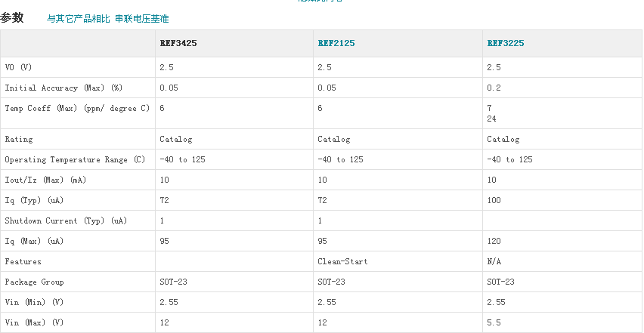This screenshot has height=333, width=644.
Task: Click the Shutdown Current (Typ) (uA) label
Action: (66, 220)
